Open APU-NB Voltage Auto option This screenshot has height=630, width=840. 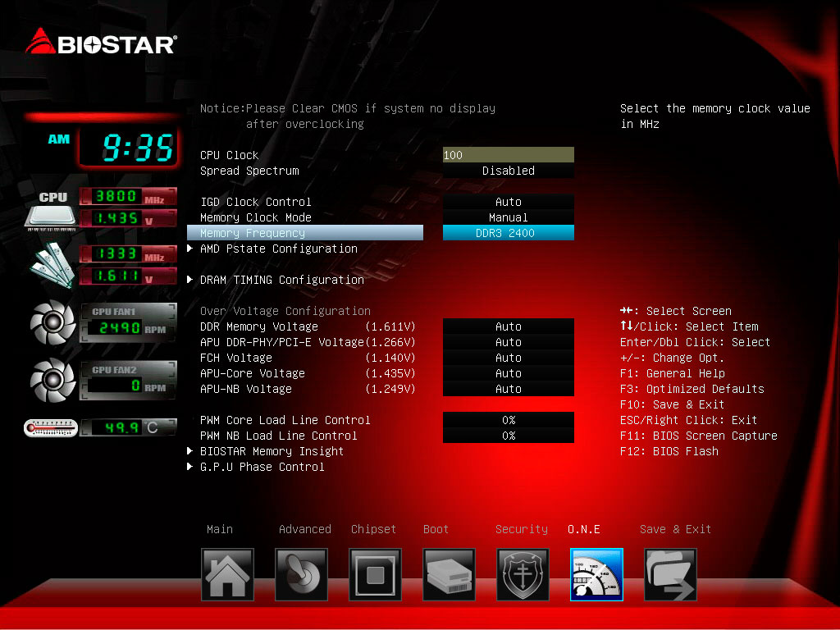pos(509,388)
